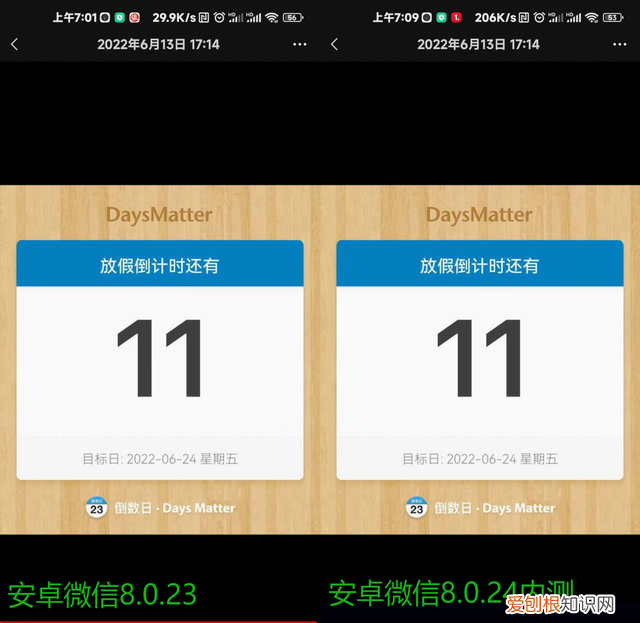Tap 上午7:09 clock in status bar
The image size is (640, 623).
396,18
